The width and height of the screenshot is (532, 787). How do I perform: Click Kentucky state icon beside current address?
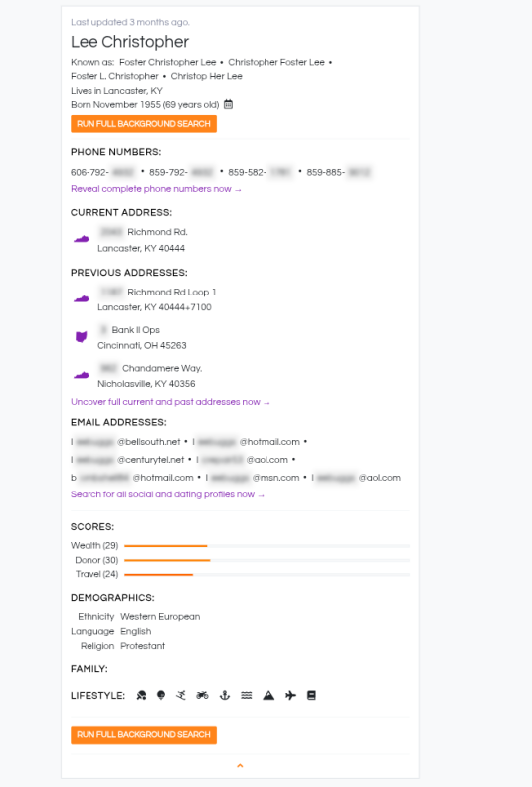82,239
